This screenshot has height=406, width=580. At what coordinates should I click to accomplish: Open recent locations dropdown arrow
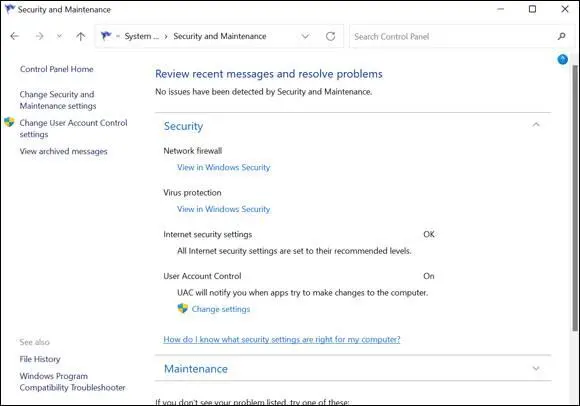pyautogui.click(x=59, y=36)
